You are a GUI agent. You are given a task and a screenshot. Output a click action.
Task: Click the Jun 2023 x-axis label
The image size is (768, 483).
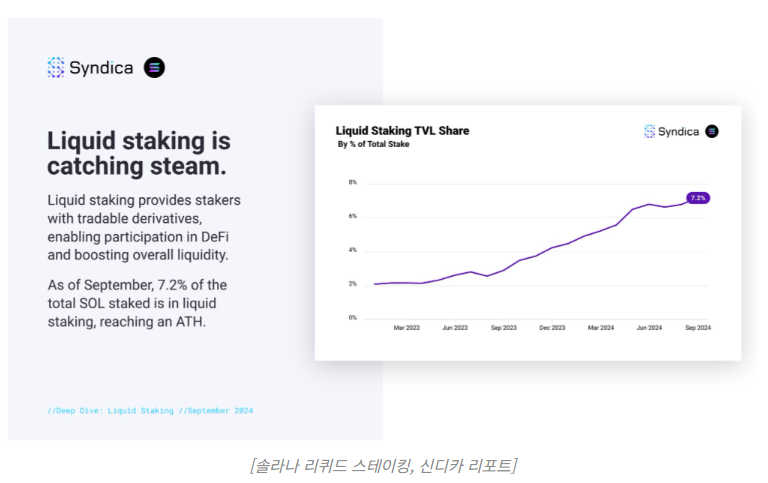click(x=454, y=327)
